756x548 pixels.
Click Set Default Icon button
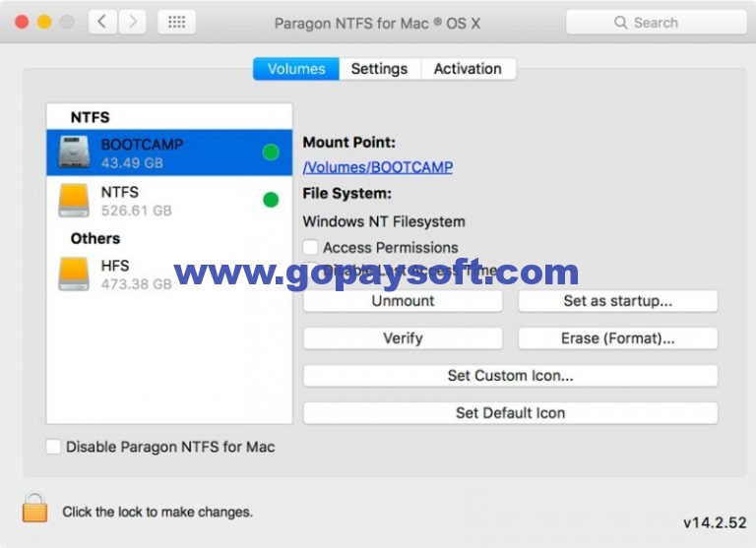[510, 413]
